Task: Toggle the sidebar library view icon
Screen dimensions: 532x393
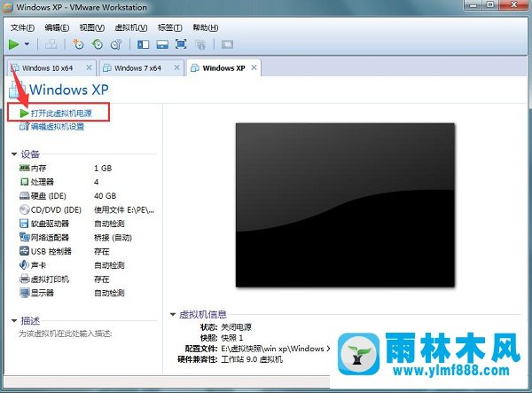Action: pos(143,44)
